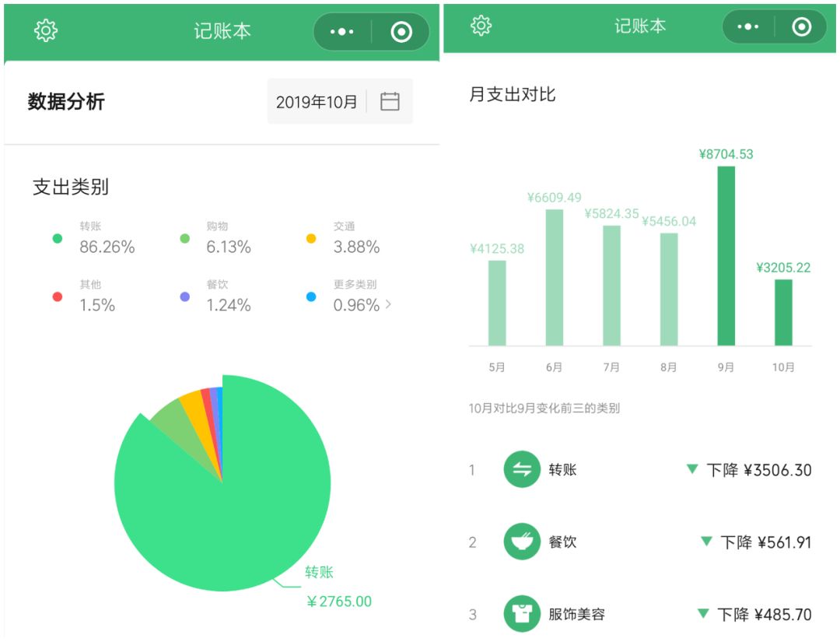Tap the down triangle in 转账 row
Image resolution: width=840 pixels, height=642 pixels.
coord(692,469)
